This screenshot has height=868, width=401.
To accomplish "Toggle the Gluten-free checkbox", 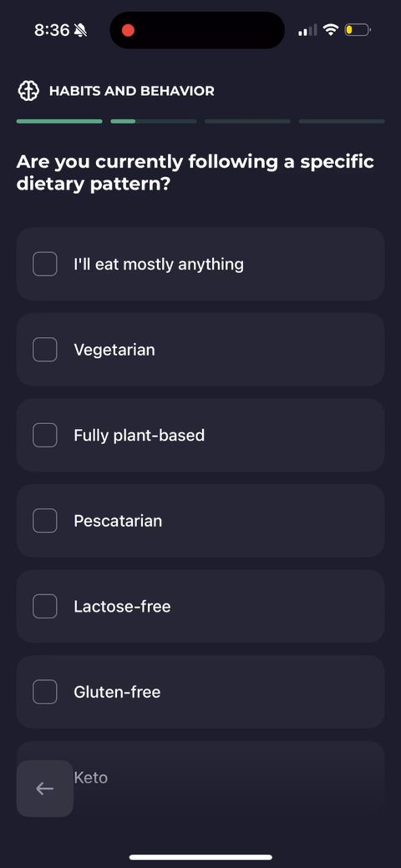I will click(45, 692).
